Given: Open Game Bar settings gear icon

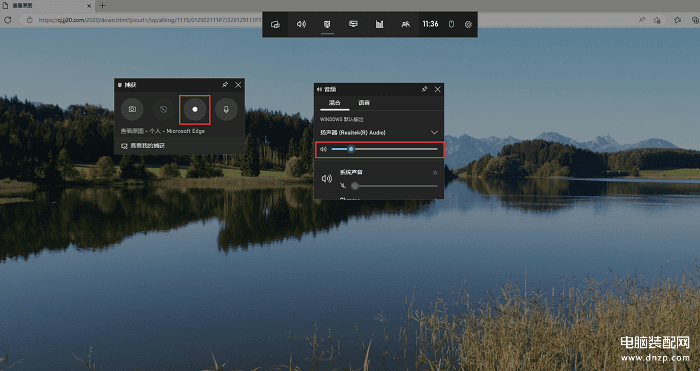Looking at the screenshot, I should click(x=468, y=25).
